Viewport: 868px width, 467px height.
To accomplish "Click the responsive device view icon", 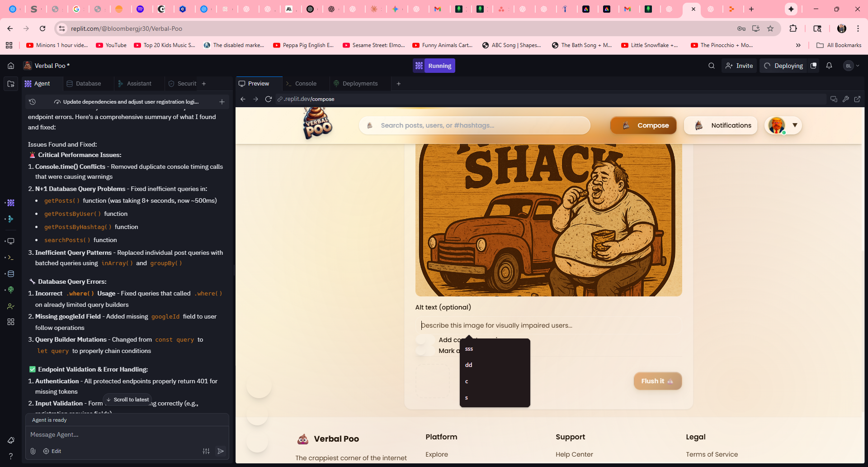I will click(834, 99).
